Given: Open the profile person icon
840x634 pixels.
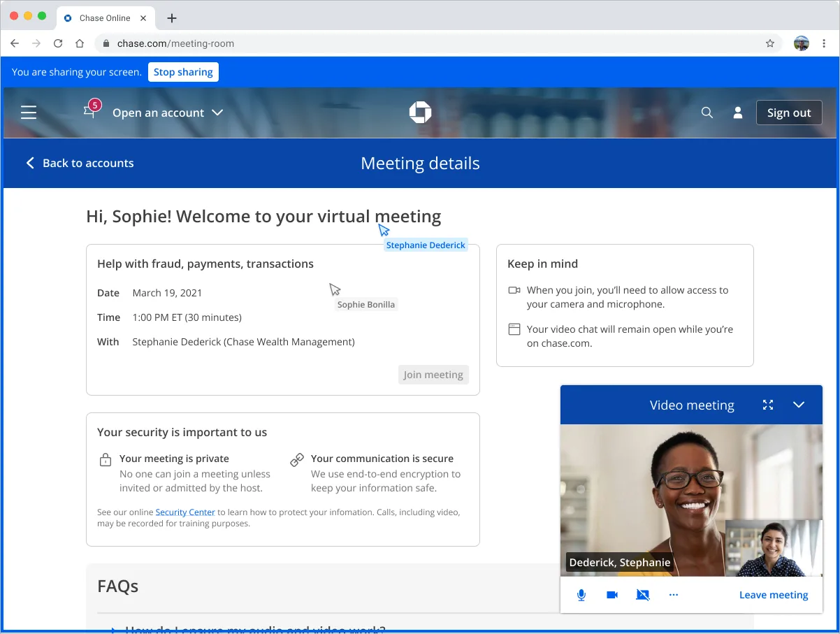Looking at the screenshot, I should click(x=737, y=113).
